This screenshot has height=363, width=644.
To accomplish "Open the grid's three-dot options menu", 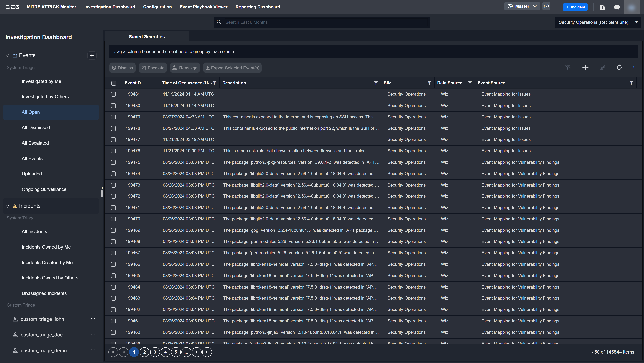I will [634, 68].
